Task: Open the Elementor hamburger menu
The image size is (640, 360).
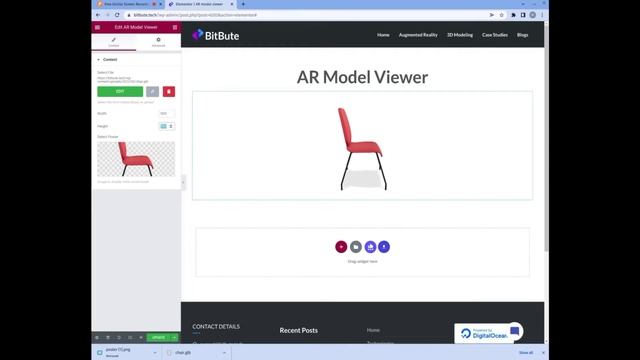Action: pos(97,27)
